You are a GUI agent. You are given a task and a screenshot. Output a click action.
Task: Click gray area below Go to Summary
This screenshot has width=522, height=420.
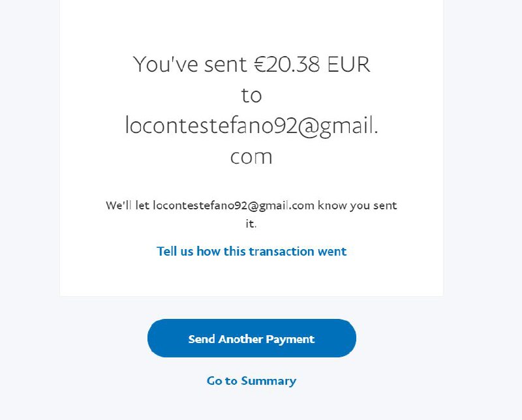pos(251,404)
